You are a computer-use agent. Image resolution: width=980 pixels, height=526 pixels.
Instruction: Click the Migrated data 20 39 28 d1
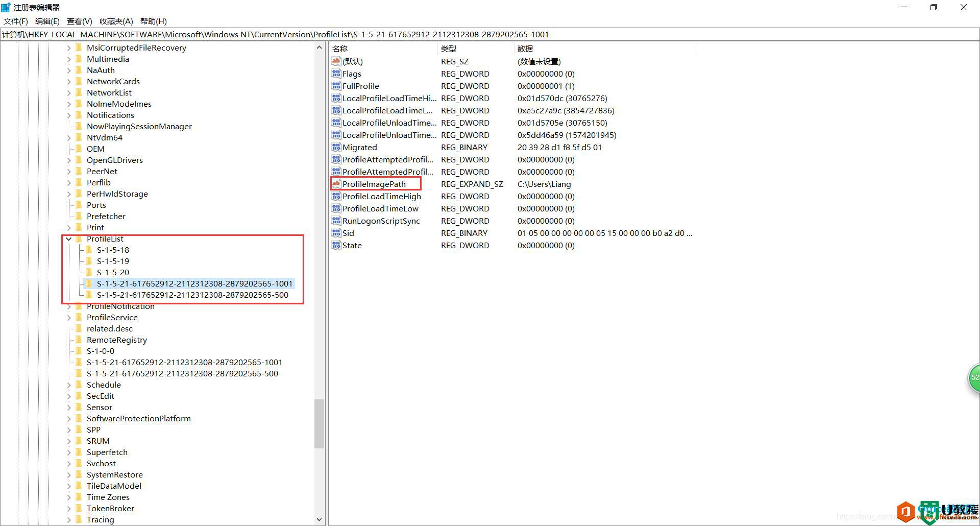click(x=559, y=147)
